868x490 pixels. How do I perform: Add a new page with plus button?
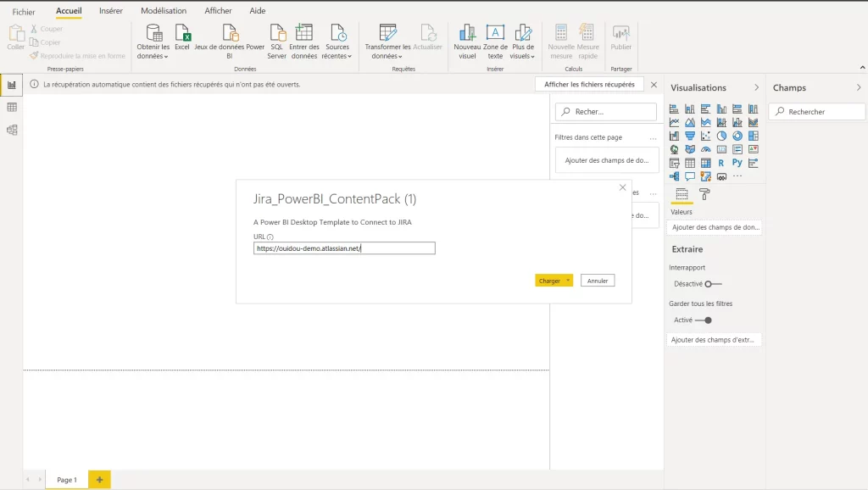(x=100, y=480)
